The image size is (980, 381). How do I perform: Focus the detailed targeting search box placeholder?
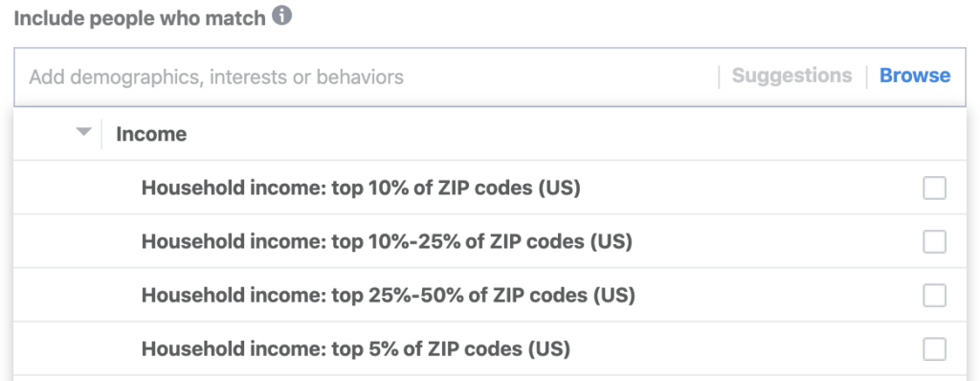216,78
